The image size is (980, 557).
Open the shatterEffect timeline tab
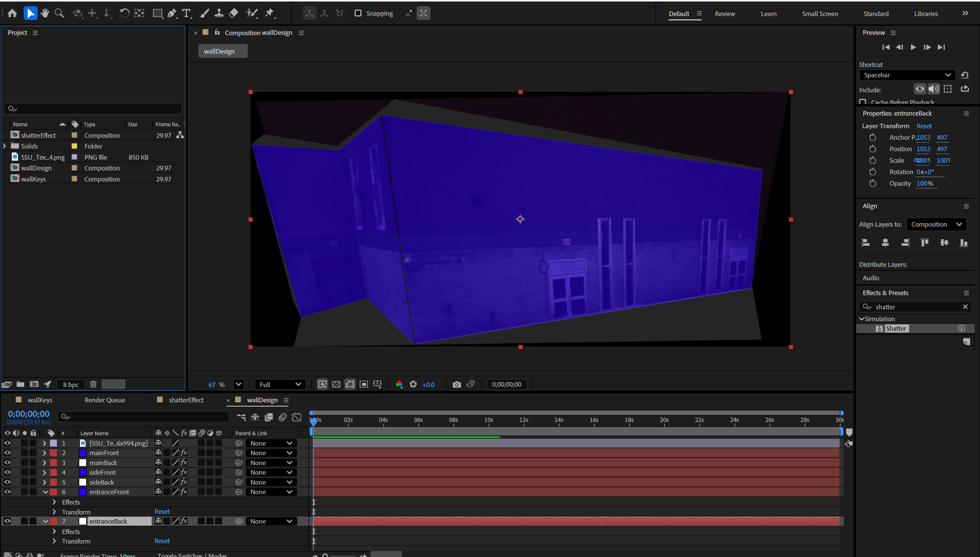186,400
